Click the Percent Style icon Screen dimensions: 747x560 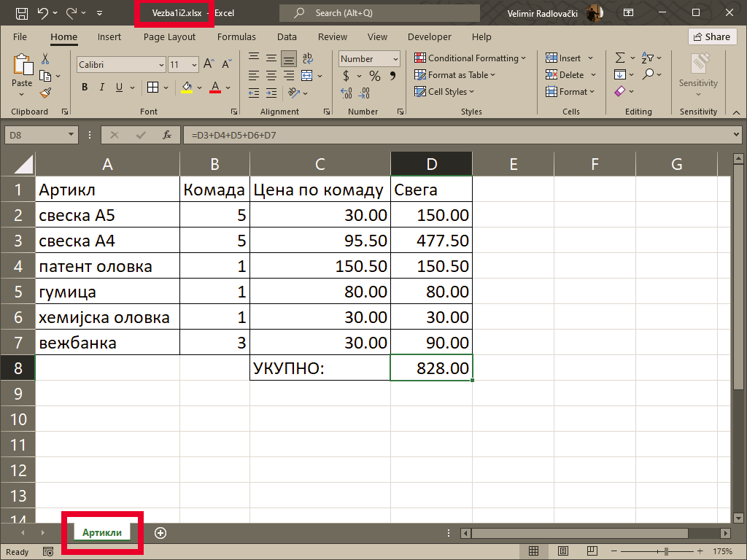[374, 76]
